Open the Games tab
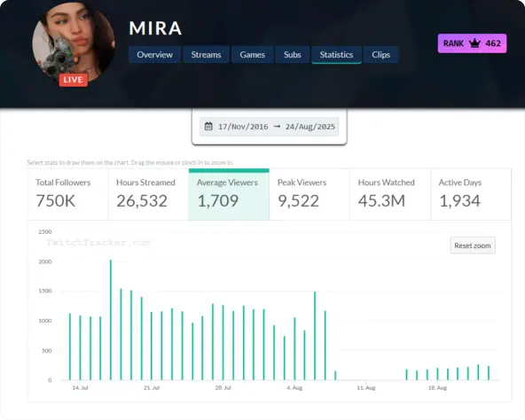 (x=252, y=55)
